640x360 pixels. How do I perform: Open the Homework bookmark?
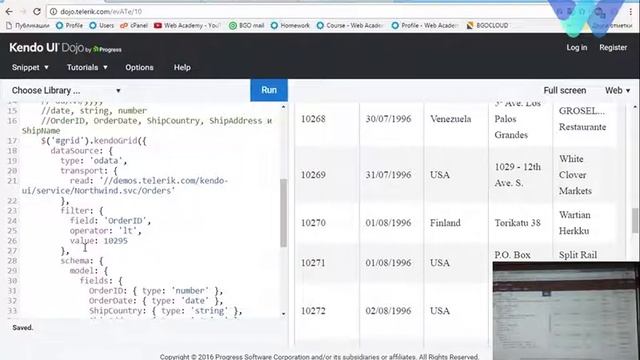(x=290, y=25)
